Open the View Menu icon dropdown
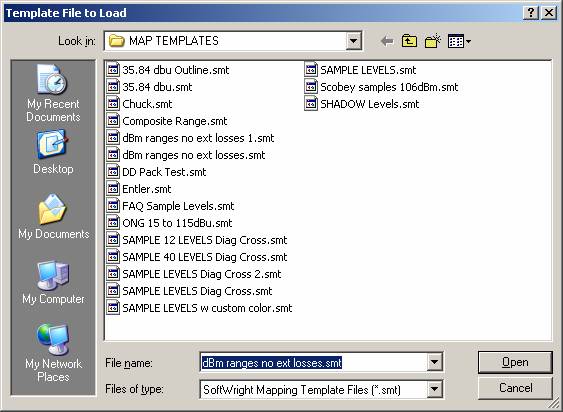This screenshot has height=412, width=563. pyautogui.click(x=459, y=41)
